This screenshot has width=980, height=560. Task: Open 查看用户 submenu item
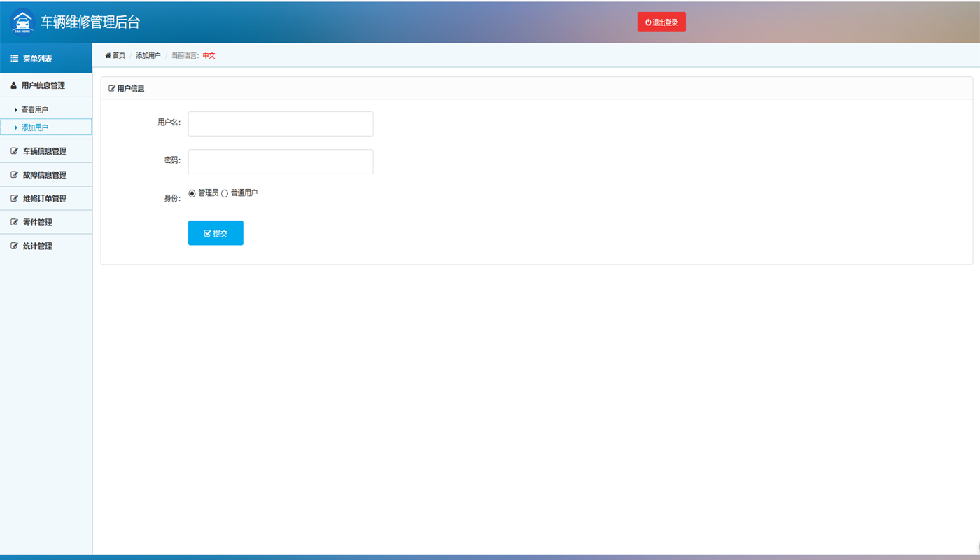coord(46,110)
